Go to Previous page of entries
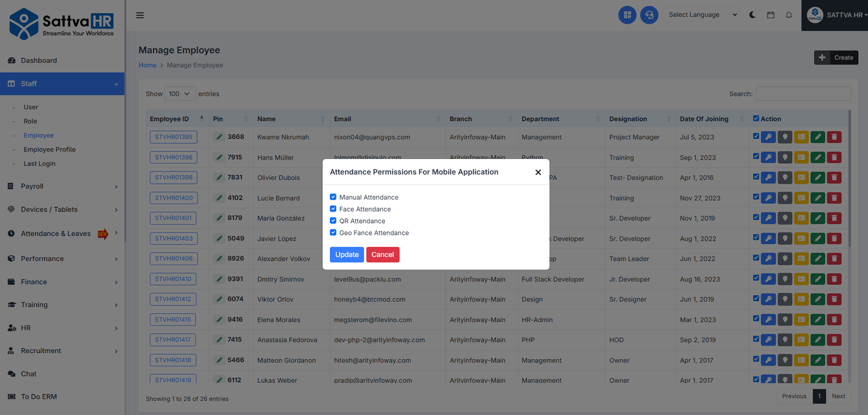The width and height of the screenshot is (868, 415). pyautogui.click(x=794, y=396)
